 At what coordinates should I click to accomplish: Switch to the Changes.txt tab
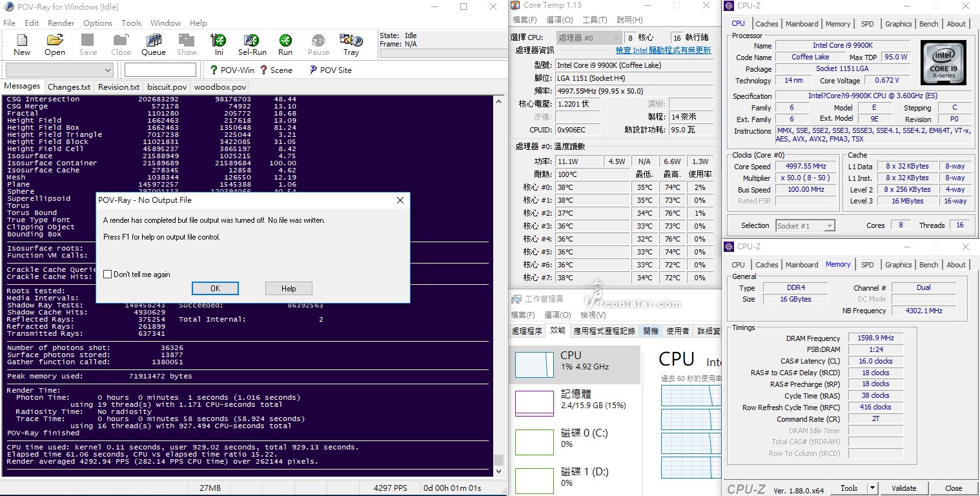click(69, 87)
